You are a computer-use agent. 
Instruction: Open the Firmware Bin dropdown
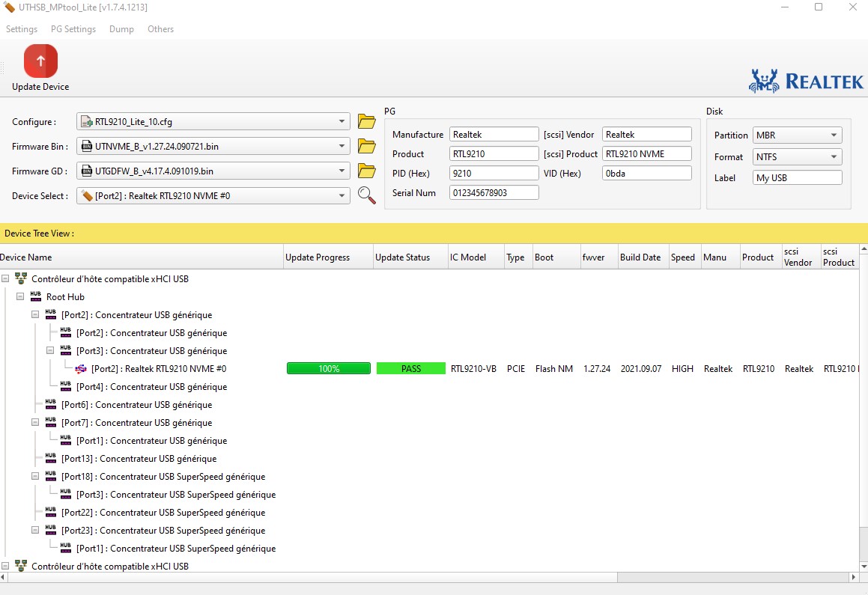coord(342,146)
